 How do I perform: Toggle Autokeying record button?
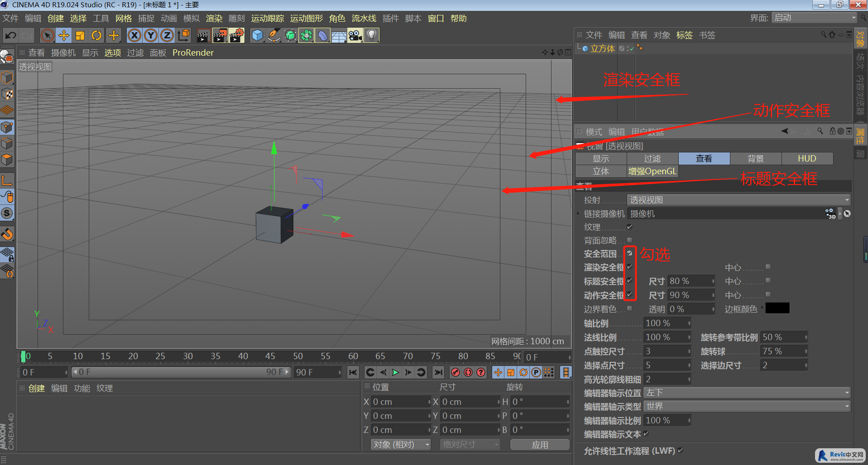(x=468, y=372)
